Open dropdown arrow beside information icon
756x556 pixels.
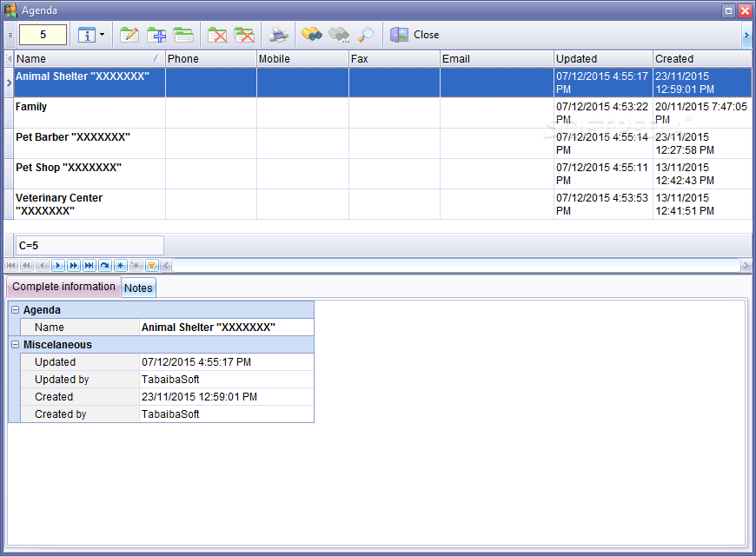point(103,35)
